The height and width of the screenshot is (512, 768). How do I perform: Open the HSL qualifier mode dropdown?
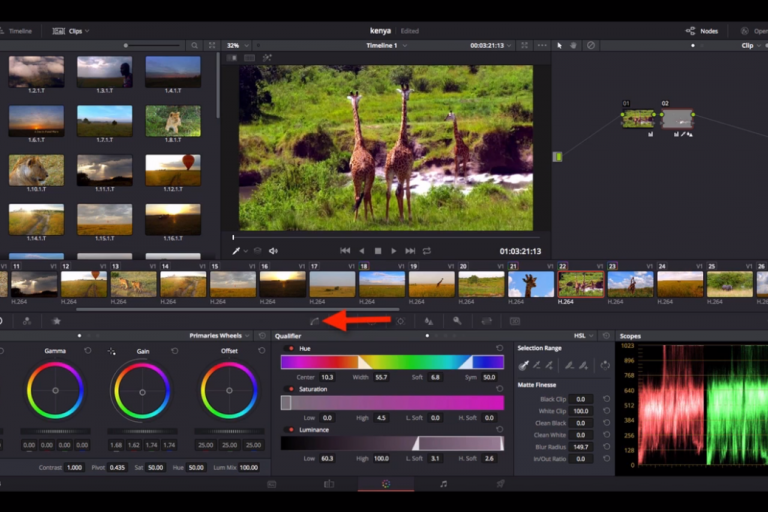584,336
